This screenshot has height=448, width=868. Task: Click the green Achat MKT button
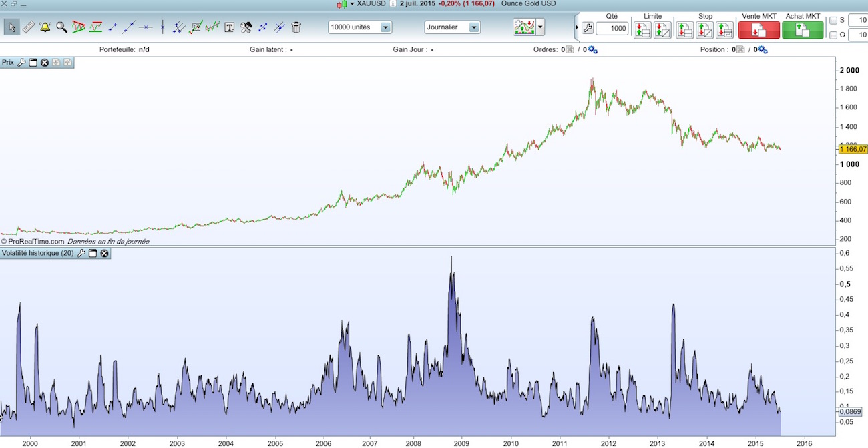pos(803,30)
